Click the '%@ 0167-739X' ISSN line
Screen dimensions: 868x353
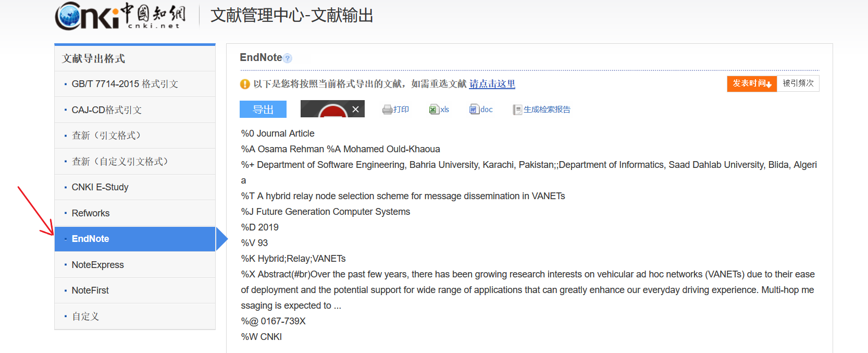tap(273, 321)
